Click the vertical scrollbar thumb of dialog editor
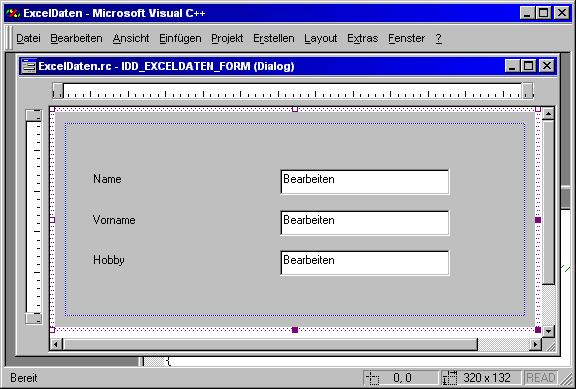 pyautogui.click(x=548, y=202)
